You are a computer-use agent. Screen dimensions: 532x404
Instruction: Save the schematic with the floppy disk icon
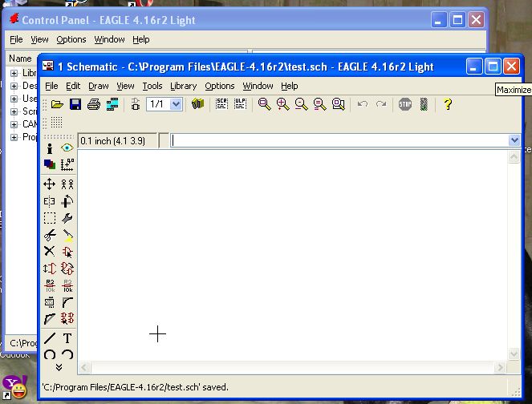click(75, 104)
